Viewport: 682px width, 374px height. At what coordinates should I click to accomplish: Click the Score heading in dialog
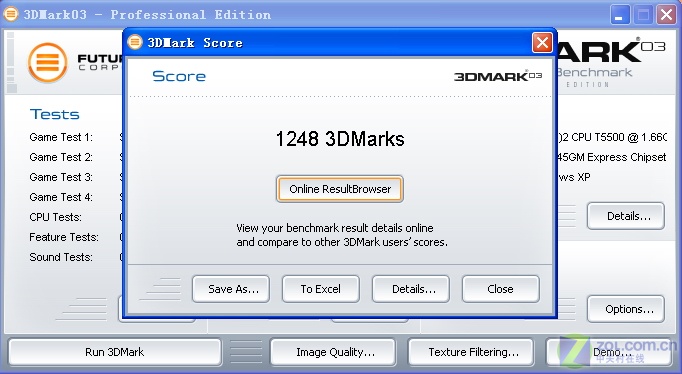pos(179,76)
